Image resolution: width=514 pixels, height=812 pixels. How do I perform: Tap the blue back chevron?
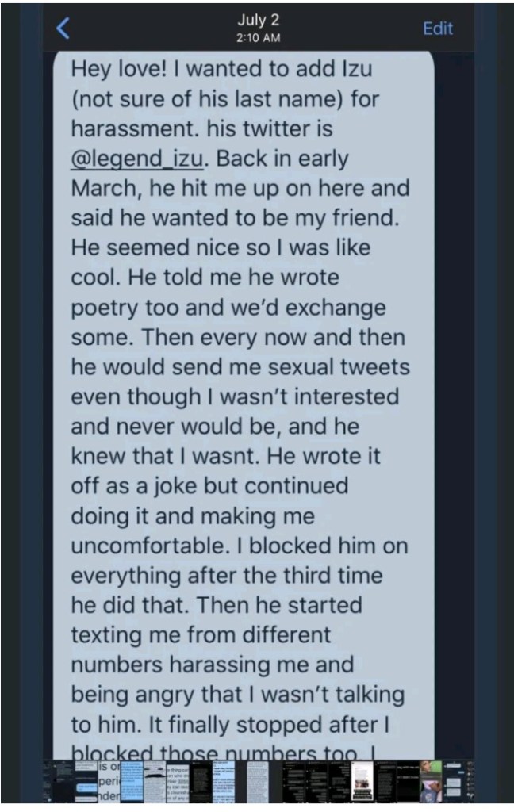click(64, 29)
